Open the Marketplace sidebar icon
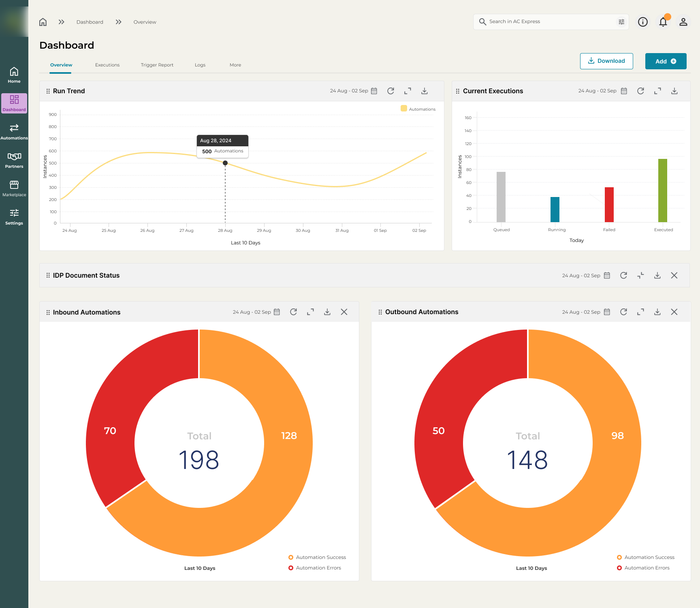The height and width of the screenshot is (608, 700). tap(14, 188)
